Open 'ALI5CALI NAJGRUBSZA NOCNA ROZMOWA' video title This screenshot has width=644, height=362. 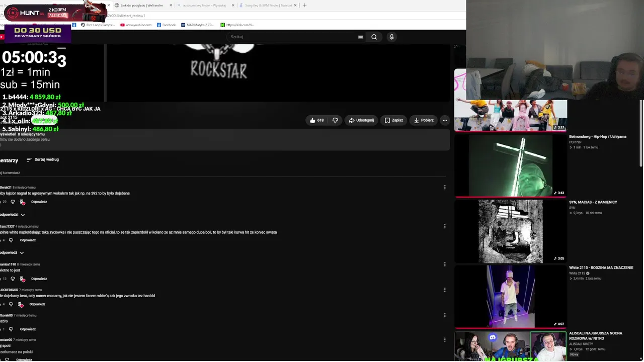click(596, 336)
